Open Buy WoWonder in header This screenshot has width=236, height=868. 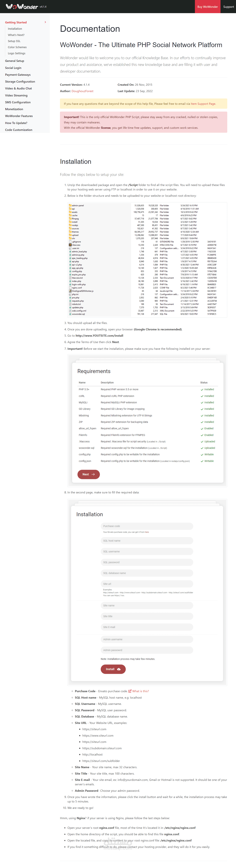pyautogui.click(x=207, y=7)
